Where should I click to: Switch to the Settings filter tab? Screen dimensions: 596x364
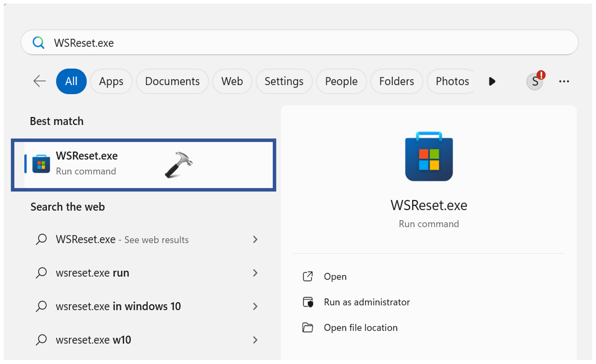pos(284,81)
